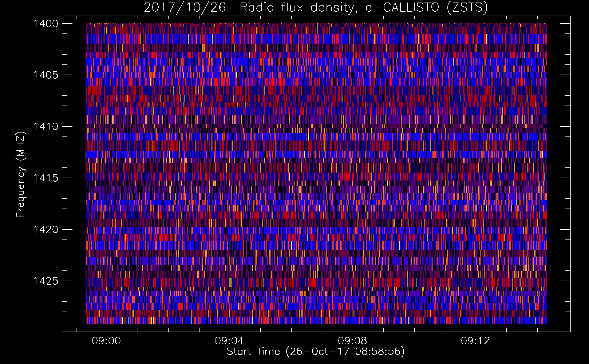
Task: Select the 1420 frequency axis label
Action: (46, 230)
